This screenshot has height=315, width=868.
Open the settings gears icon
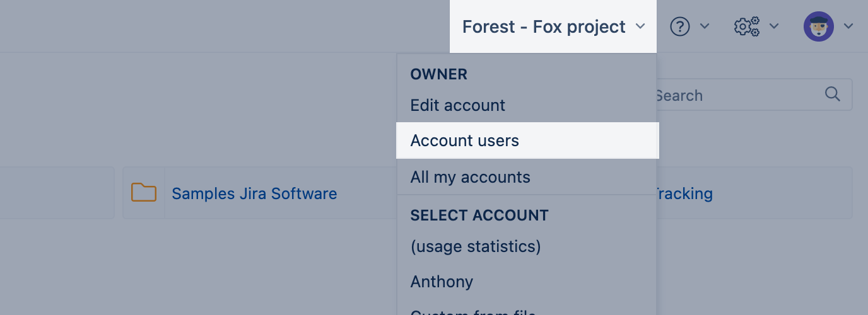click(x=746, y=26)
